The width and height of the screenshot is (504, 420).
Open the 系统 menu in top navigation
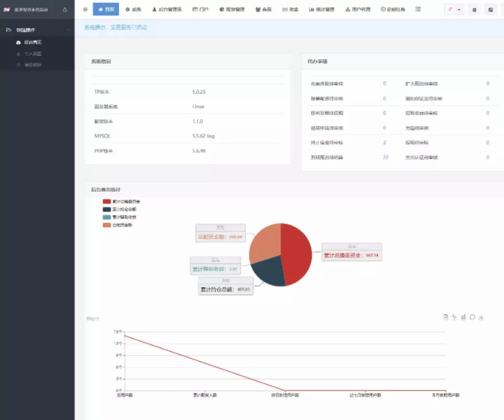point(133,10)
